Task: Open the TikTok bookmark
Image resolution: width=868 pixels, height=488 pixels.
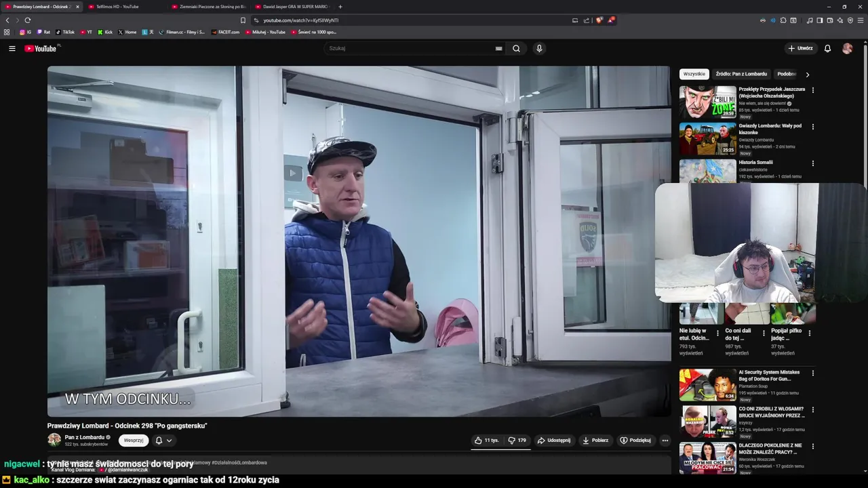Action: click(65, 32)
